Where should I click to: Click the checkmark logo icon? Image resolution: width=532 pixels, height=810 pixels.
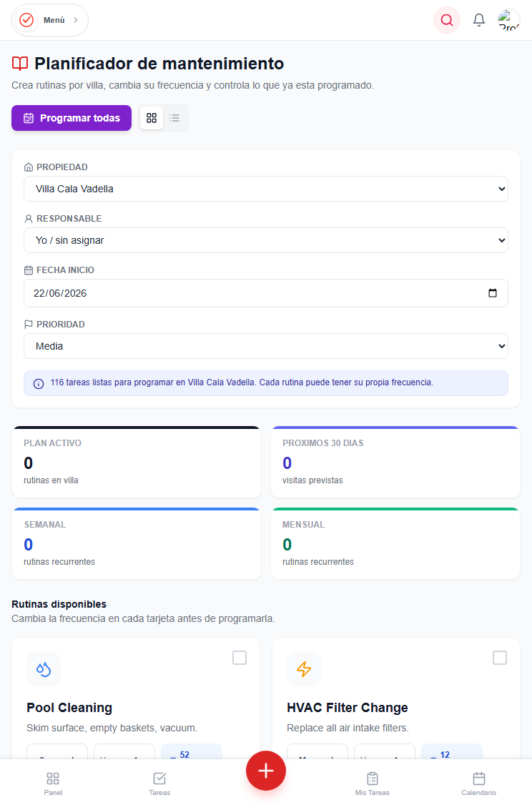tap(26, 20)
